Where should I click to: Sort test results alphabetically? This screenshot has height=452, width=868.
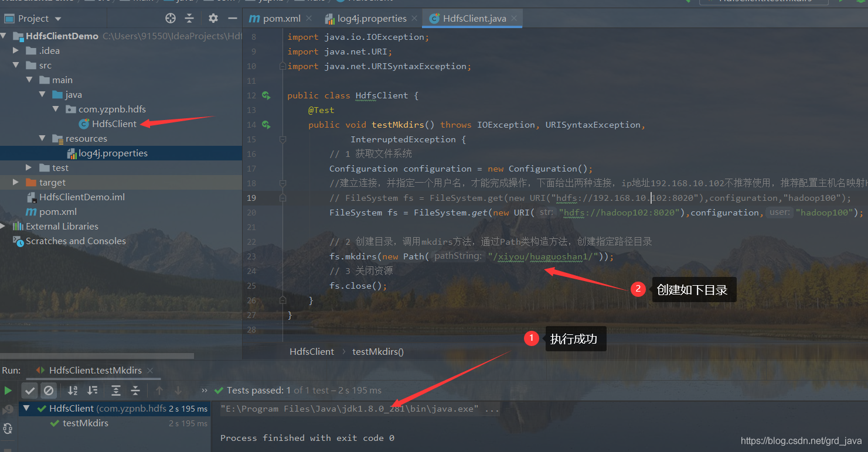click(73, 391)
